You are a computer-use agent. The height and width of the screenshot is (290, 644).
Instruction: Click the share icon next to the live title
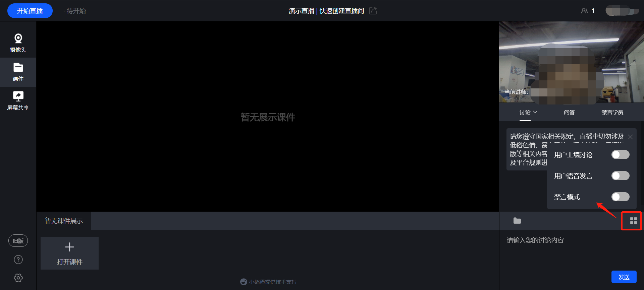(x=373, y=11)
